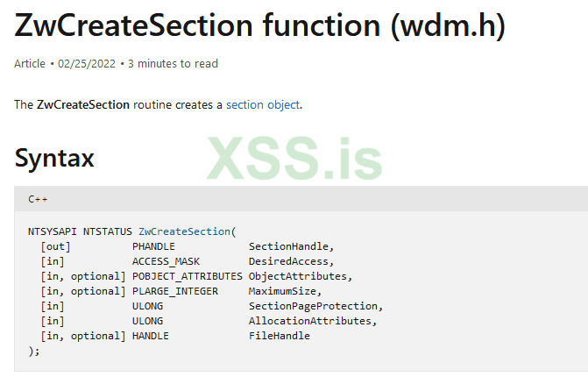Screen dimensions: 588x384
Task: Click ZwCreateSection link in code block
Action: click(x=184, y=231)
